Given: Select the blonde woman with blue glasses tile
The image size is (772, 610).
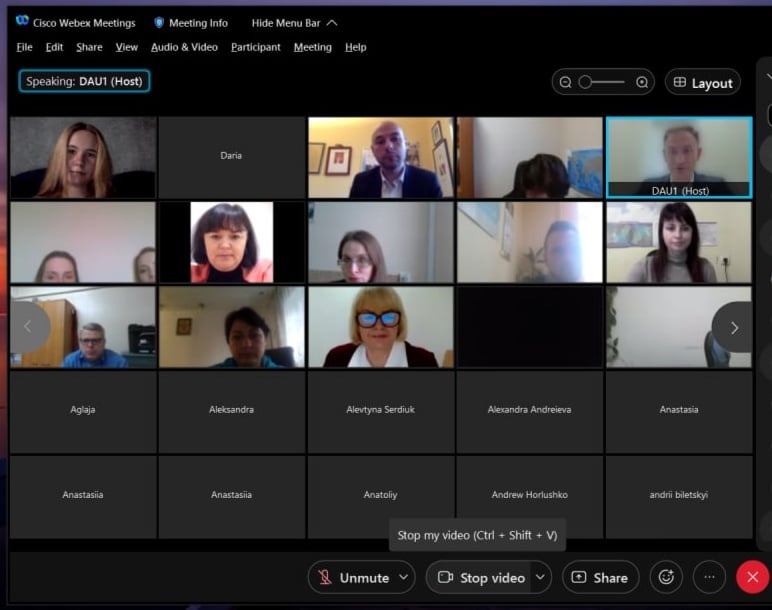Looking at the screenshot, I should pos(381,327).
